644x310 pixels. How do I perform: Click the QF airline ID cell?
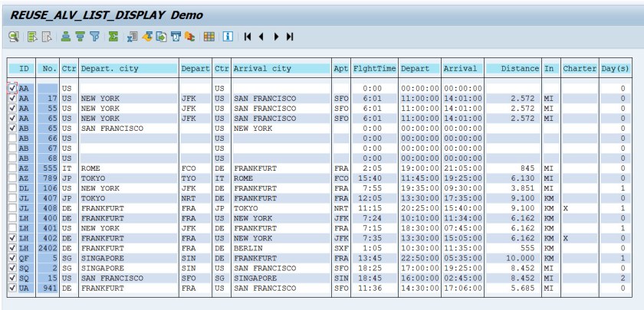point(24,259)
